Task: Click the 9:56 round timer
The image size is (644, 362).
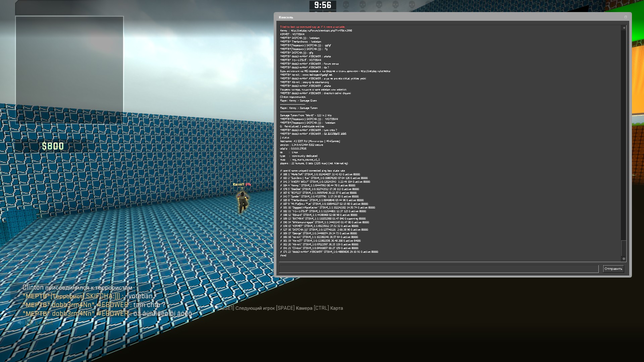Action: [x=322, y=5]
